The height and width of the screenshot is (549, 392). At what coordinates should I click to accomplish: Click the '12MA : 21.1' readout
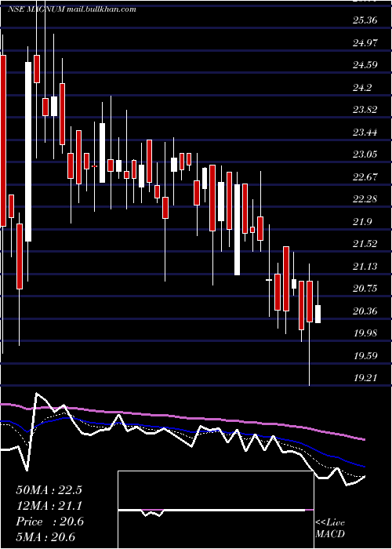[x=49, y=506]
